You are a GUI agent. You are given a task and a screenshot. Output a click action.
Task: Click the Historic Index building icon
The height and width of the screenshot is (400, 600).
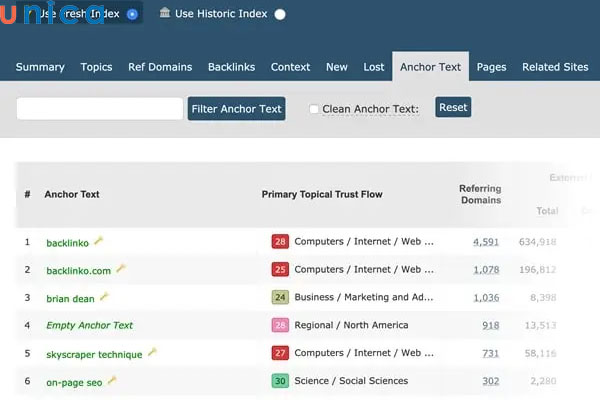coord(165,13)
